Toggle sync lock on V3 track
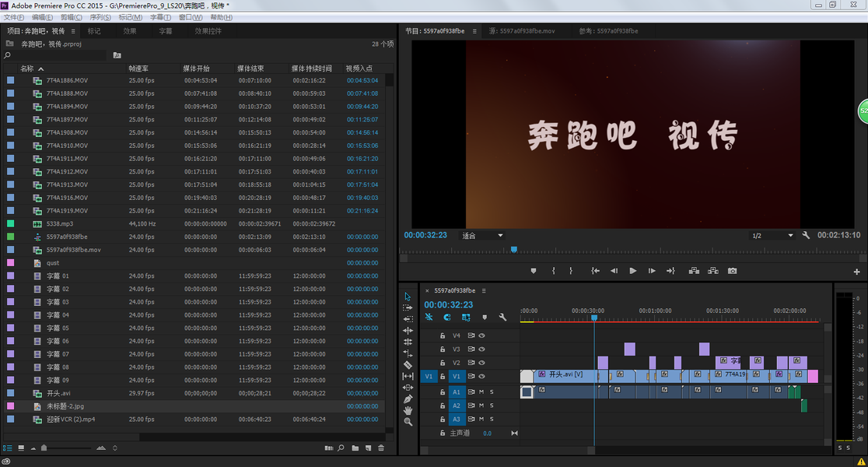This screenshot has width=868, height=467. click(471, 349)
